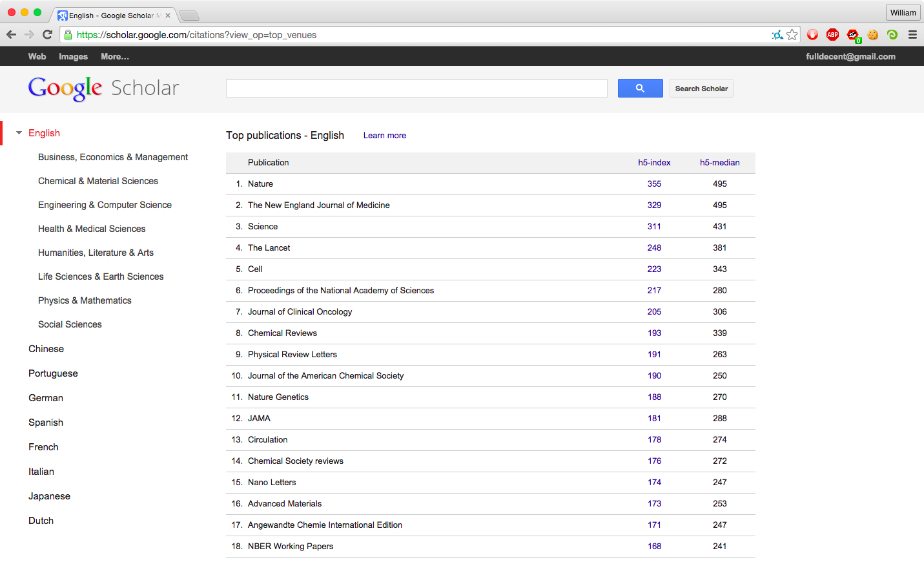The image size is (924, 564).
Task: Select the Spanish language category
Action: point(46,423)
